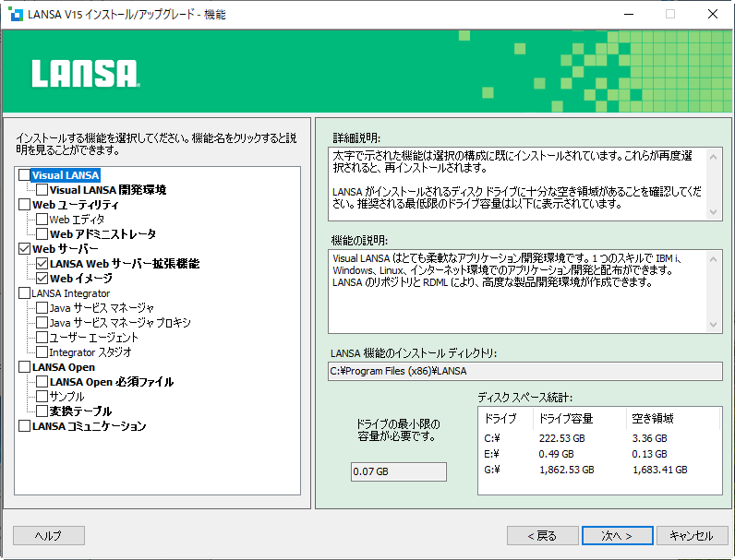The height and width of the screenshot is (560, 735).
Task: Close the installer window
Action: pos(713,14)
